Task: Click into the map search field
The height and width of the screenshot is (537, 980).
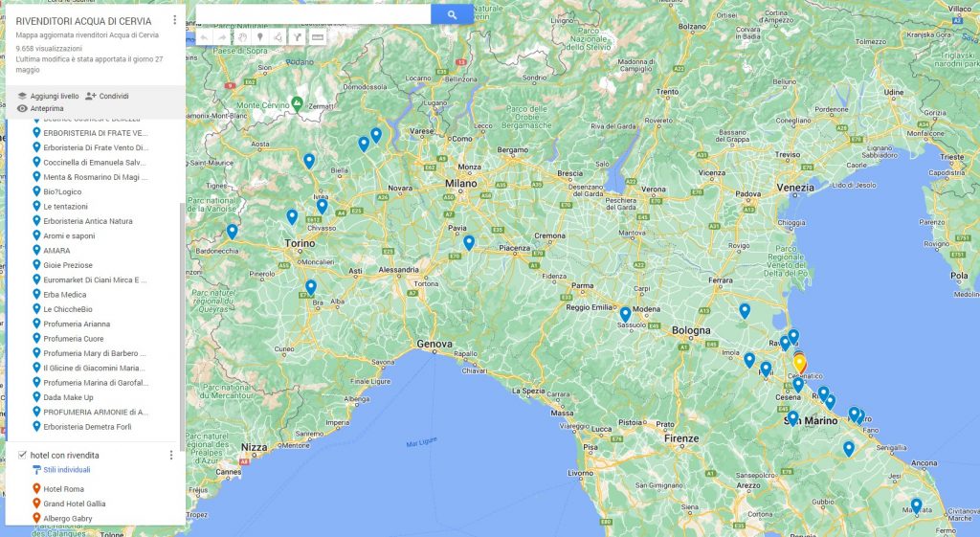Action: point(313,14)
